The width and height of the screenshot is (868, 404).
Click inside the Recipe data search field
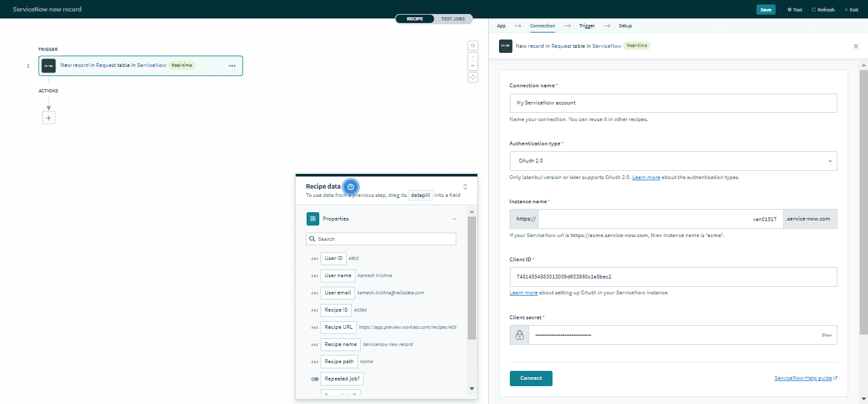point(381,238)
